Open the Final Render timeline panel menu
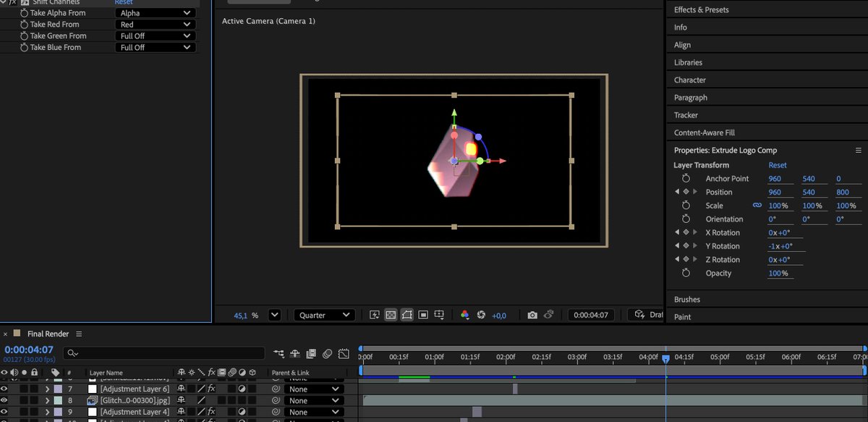Viewport: 868px width, 422px height. click(x=78, y=334)
